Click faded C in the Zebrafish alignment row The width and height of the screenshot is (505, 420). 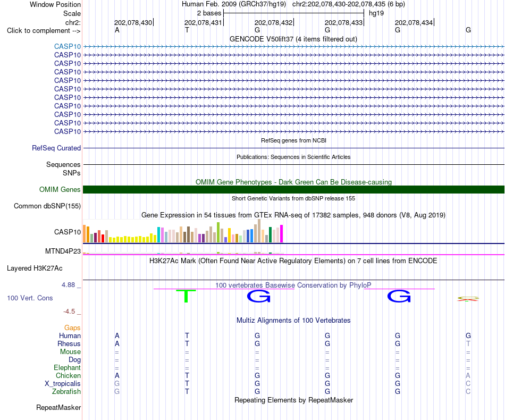[468, 392]
